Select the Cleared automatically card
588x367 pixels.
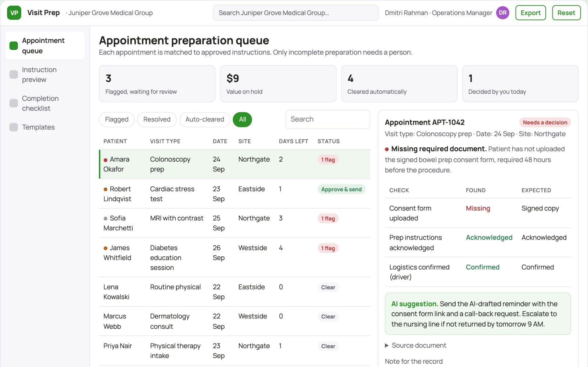(x=399, y=84)
